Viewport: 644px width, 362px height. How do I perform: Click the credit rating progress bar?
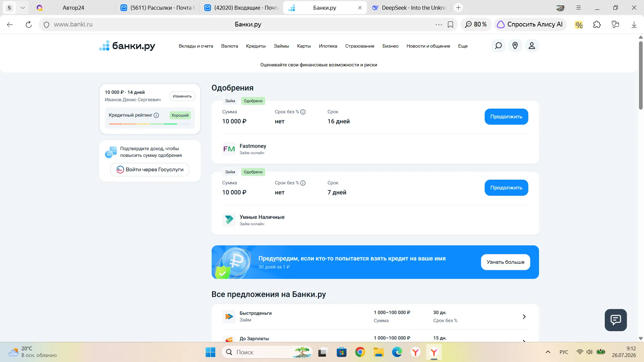click(150, 124)
